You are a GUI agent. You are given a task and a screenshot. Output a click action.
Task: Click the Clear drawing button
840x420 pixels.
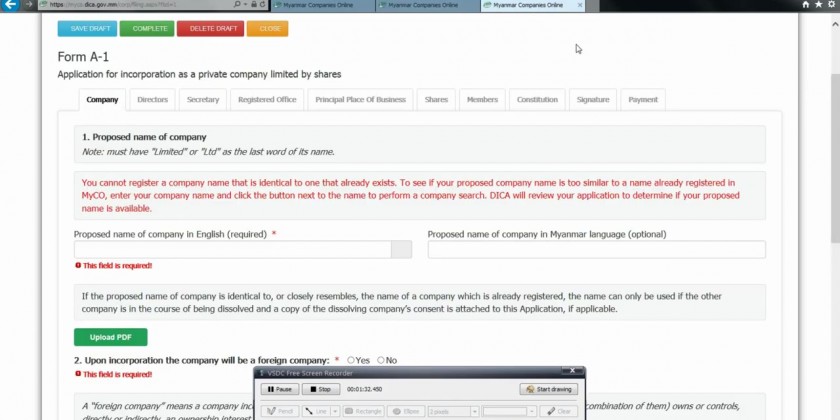pos(559,411)
